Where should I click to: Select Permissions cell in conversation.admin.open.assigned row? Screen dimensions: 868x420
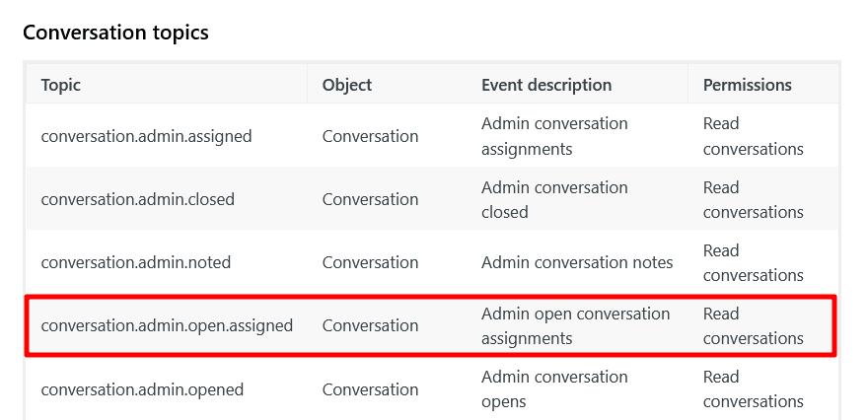coord(753,325)
